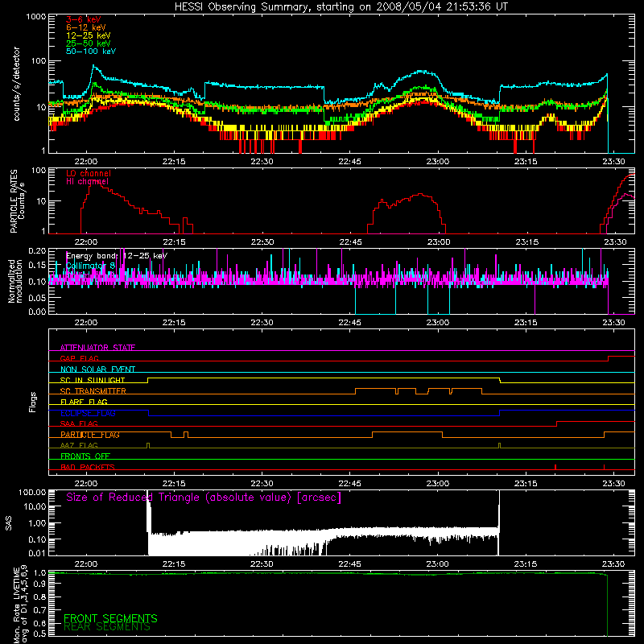Viewport: 644px width, 644px height.
Task: Click 22:30 time label under modulation plot
Action: (262, 323)
